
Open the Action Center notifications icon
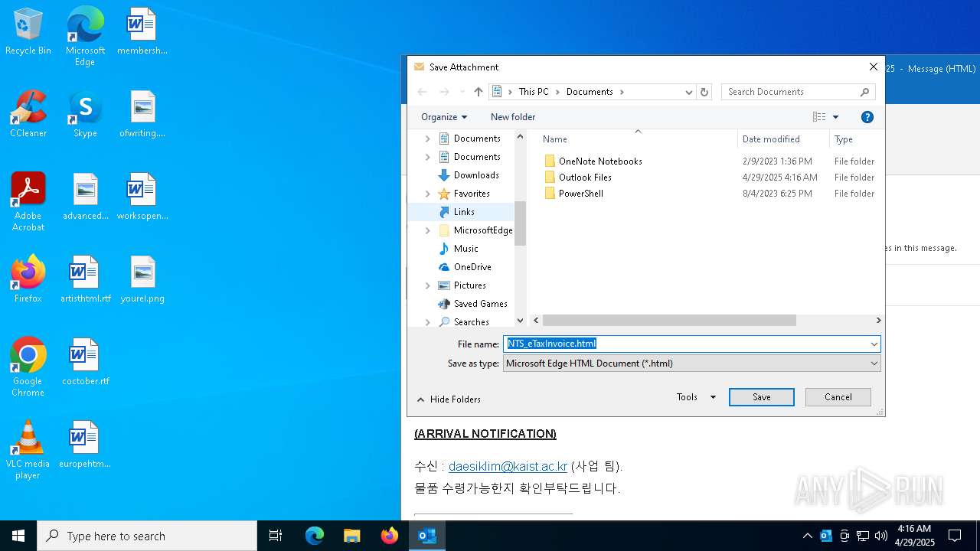click(x=955, y=536)
